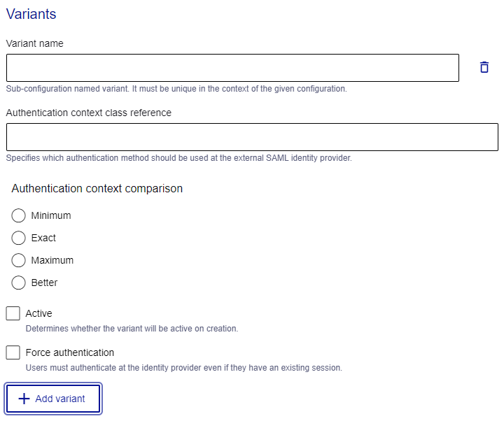Click the Sub-configuration named variant hint text
The image size is (504, 421).
[176, 89]
